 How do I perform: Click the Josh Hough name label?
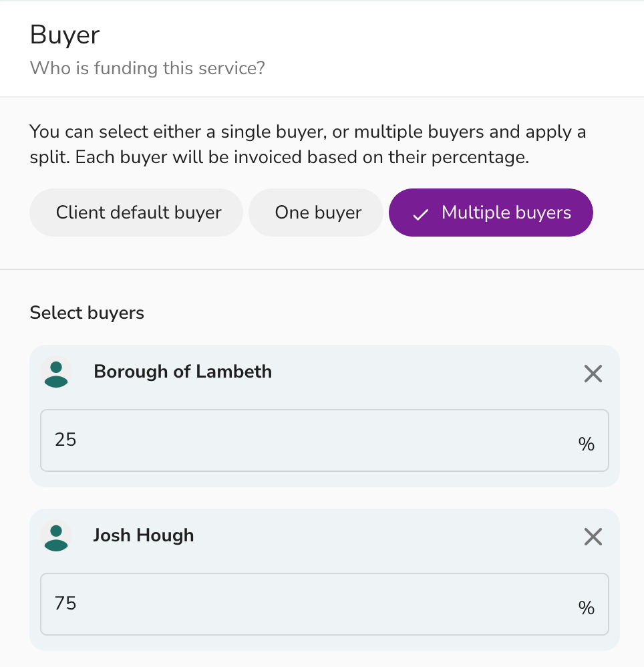pyautogui.click(x=144, y=535)
